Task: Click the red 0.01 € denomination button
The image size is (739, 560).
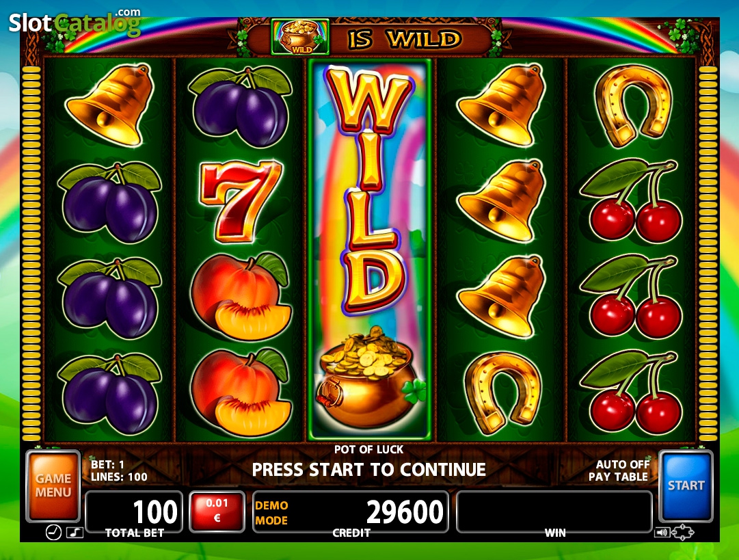Action: click(x=217, y=511)
